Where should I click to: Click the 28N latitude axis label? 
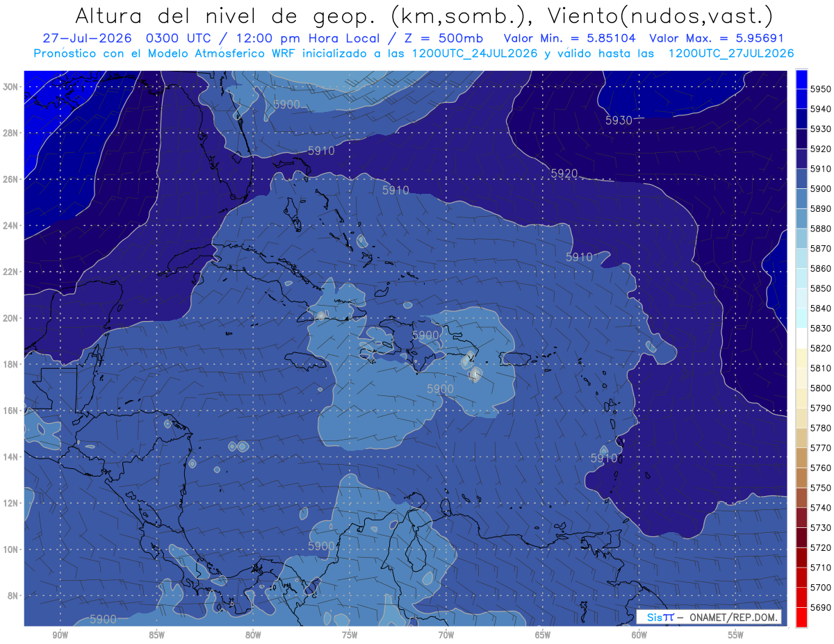coord(11,133)
